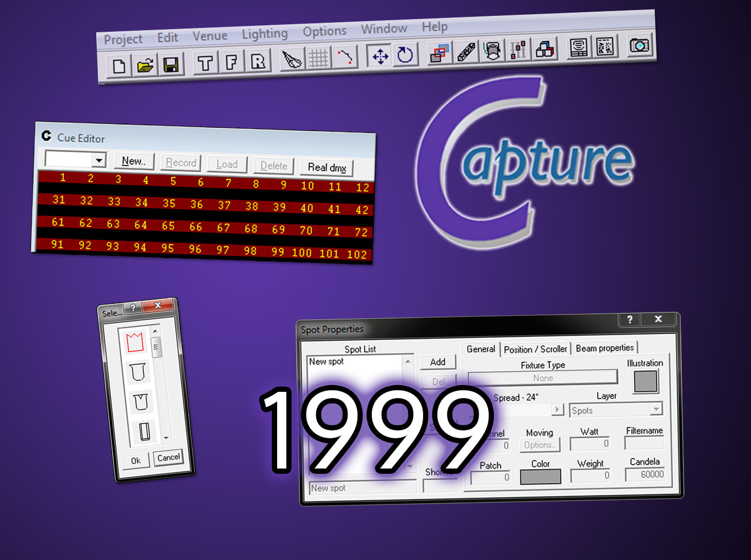This screenshot has width=751, height=560.
Task: Click the New project toolbar icon
Action: [120, 66]
